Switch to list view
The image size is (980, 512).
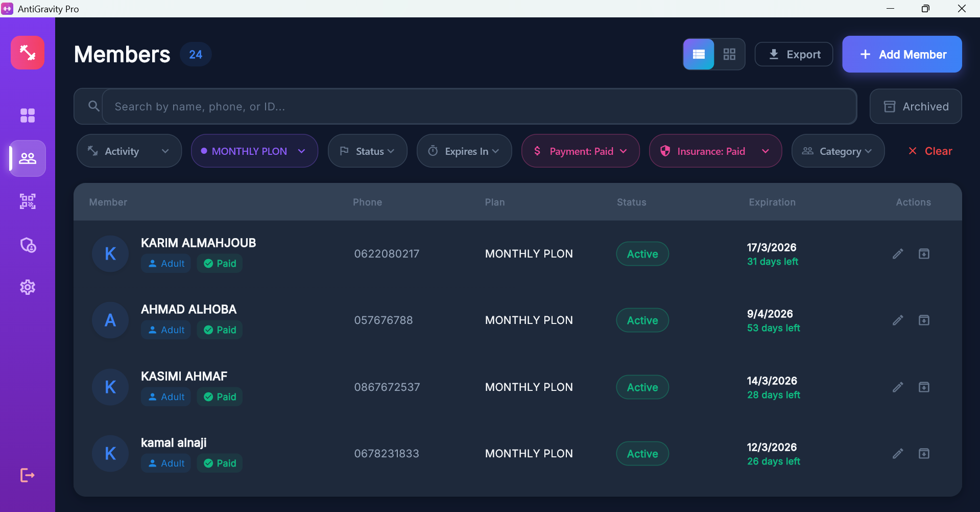pyautogui.click(x=699, y=54)
